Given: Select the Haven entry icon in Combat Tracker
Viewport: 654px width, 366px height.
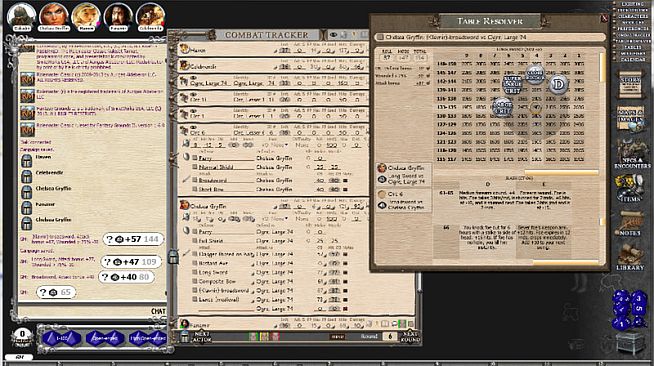Looking at the screenshot, I should click(184, 49).
